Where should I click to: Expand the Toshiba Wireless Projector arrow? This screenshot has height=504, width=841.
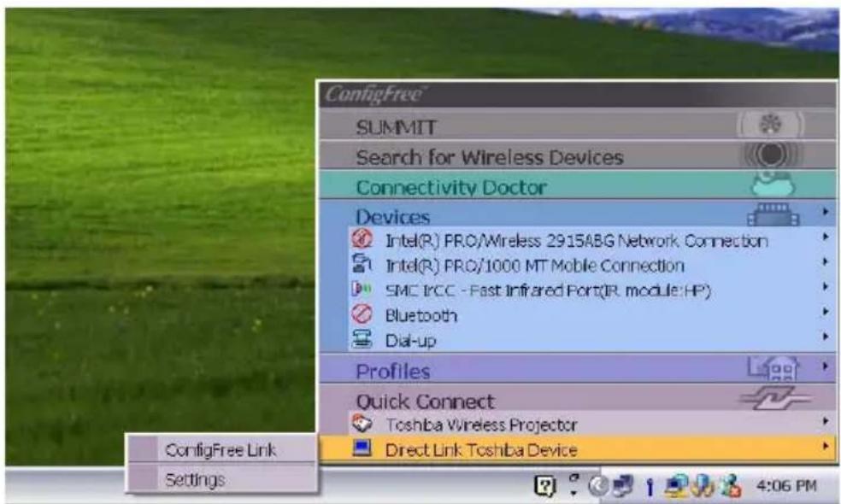tap(825, 421)
